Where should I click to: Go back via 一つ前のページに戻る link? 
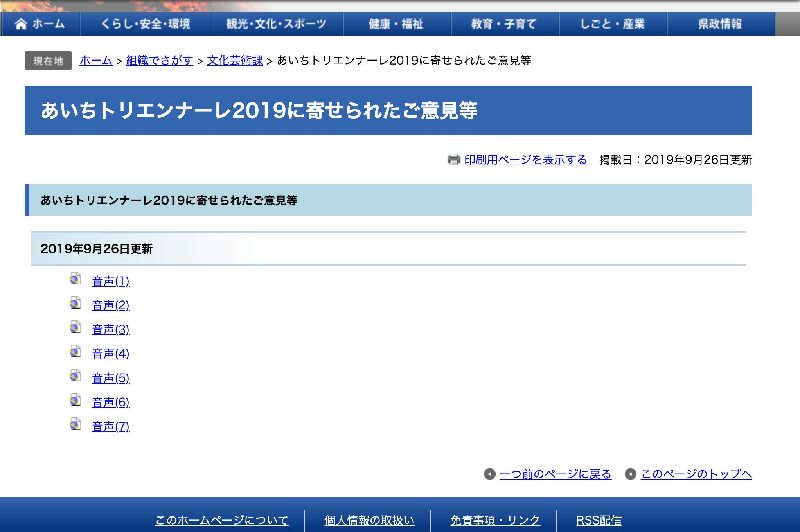click(x=556, y=474)
